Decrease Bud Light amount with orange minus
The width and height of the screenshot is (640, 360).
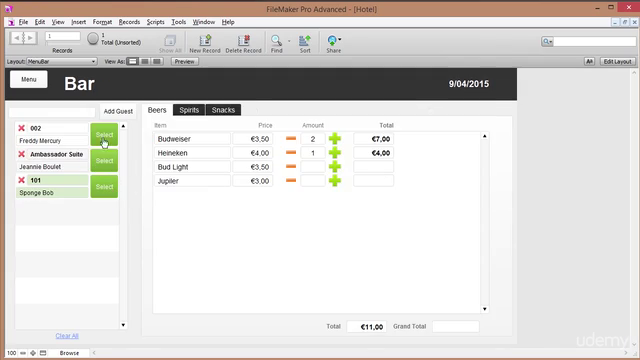[x=291, y=167]
